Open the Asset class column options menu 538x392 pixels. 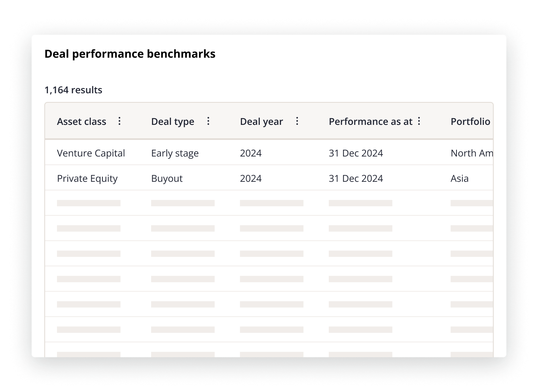(119, 121)
